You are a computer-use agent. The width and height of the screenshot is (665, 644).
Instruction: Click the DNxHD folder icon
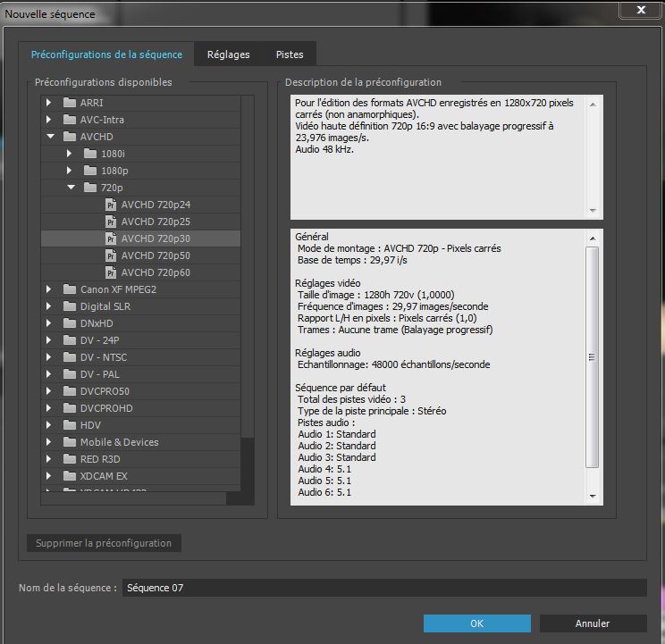pyautogui.click(x=69, y=323)
